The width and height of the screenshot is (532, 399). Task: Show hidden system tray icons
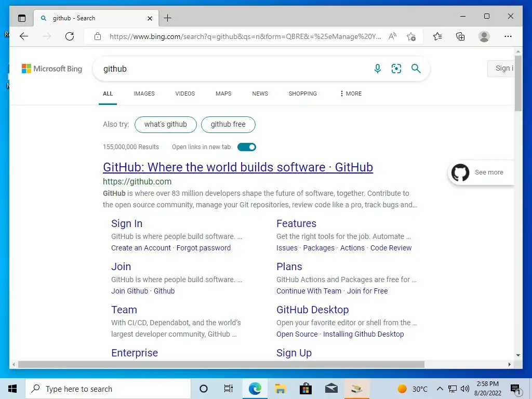point(440,389)
